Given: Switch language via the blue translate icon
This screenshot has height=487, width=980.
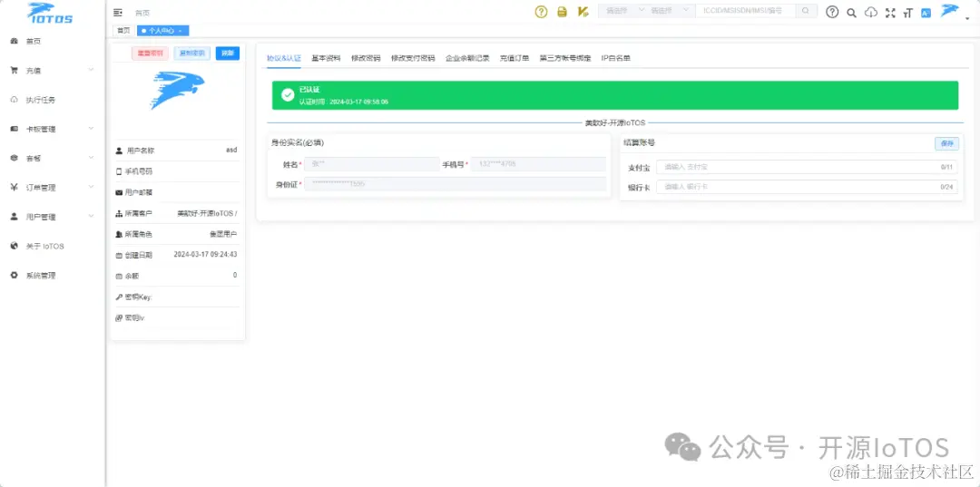Looking at the screenshot, I should tap(926, 13).
